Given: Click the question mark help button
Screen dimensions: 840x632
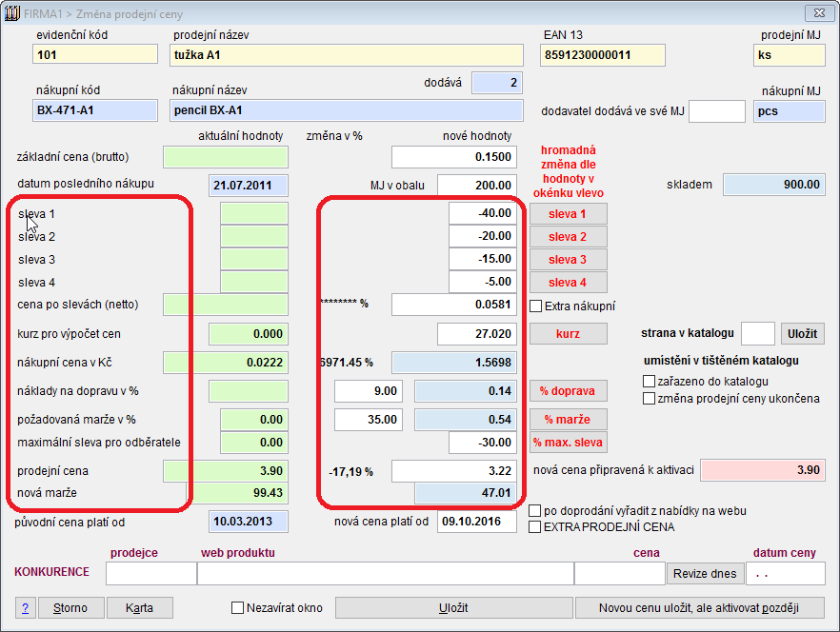Looking at the screenshot, I should tap(25, 608).
